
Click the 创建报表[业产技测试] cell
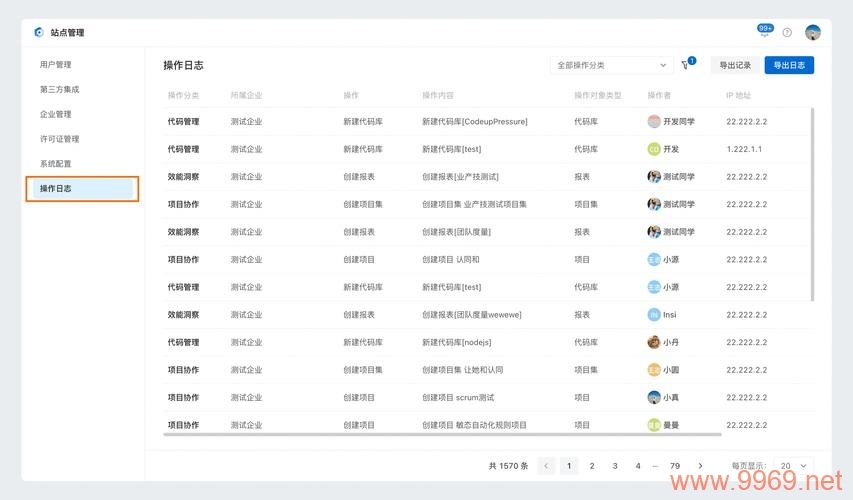460,177
